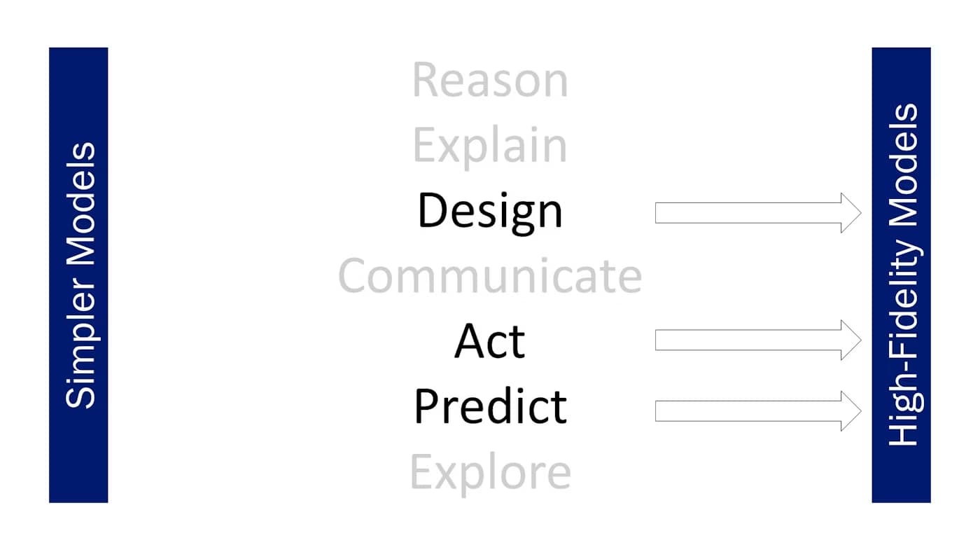Image resolution: width=980 pixels, height=552 pixels.
Task: Click the Predict text
Action: point(490,406)
